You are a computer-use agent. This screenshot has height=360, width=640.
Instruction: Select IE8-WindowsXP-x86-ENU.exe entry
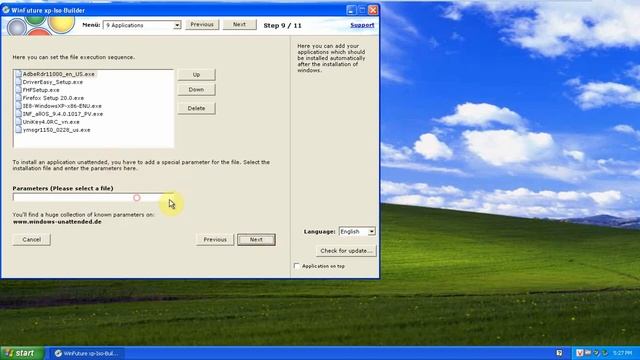coord(62,106)
